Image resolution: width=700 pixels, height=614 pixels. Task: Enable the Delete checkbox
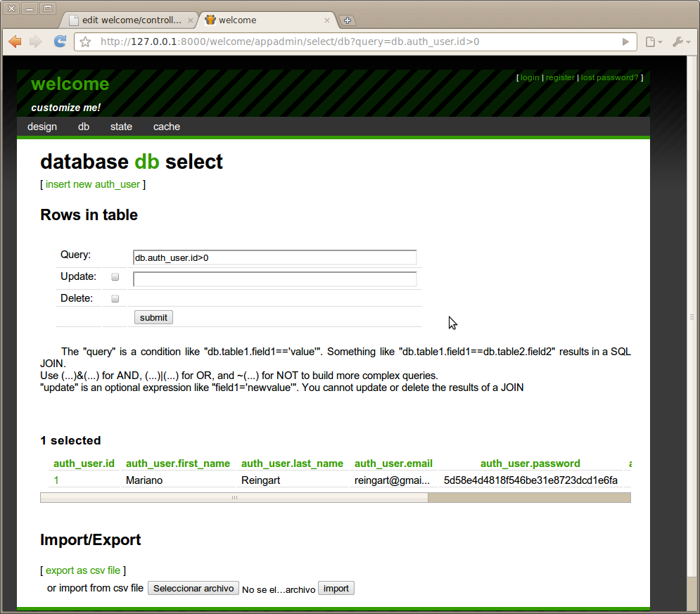pos(115,298)
